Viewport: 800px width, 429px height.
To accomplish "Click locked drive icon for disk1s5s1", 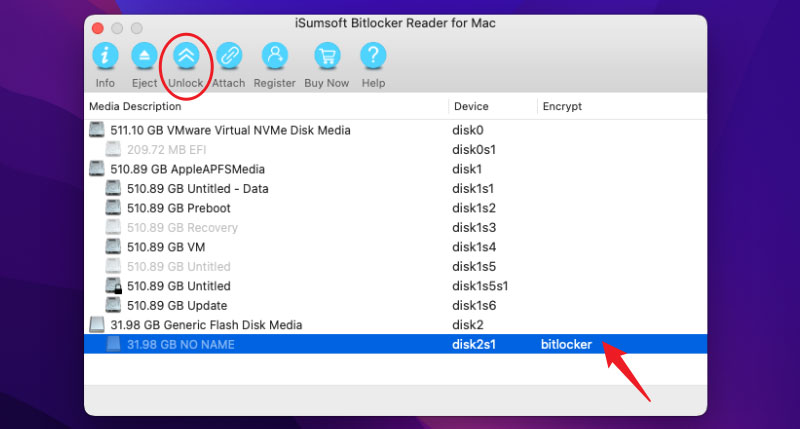I will 114,286.
